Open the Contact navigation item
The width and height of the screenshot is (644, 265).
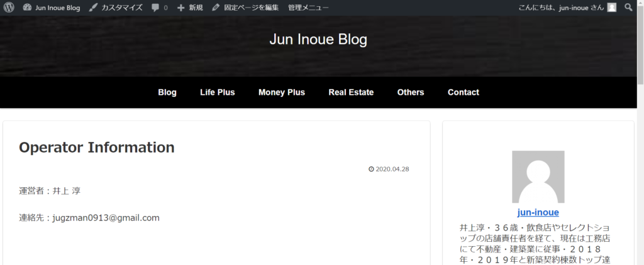[464, 92]
